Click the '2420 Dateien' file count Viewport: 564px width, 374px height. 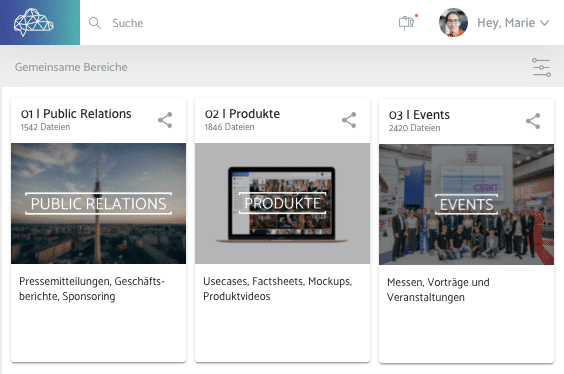tap(414, 128)
